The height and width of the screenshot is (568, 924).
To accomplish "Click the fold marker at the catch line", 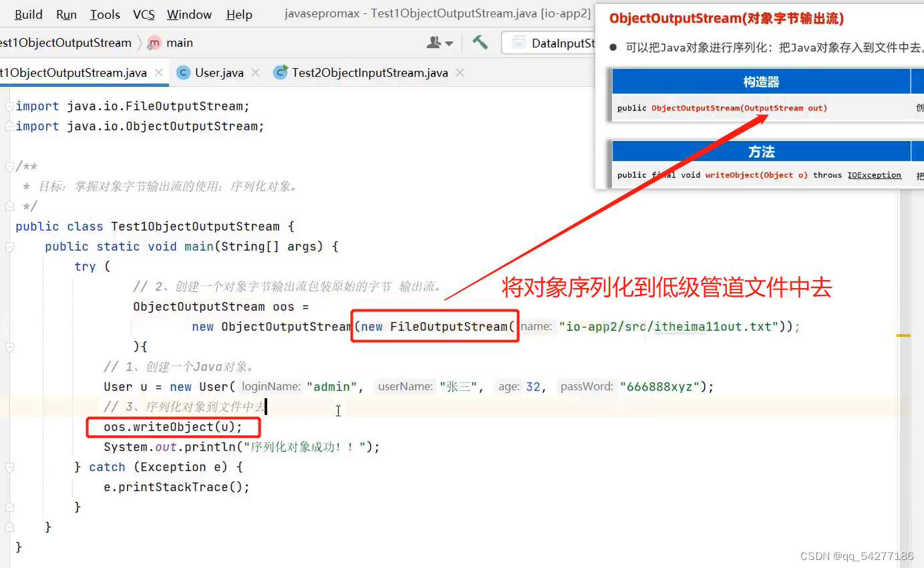I will [x=9, y=467].
